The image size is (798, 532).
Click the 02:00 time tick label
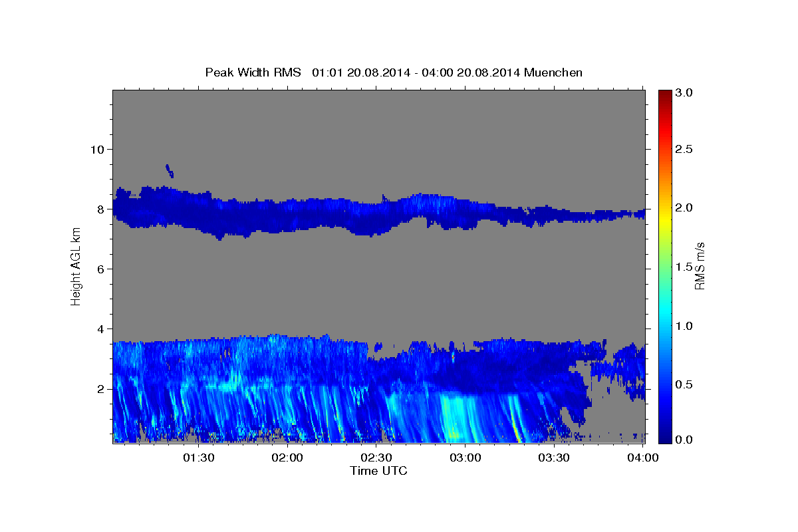point(287,458)
